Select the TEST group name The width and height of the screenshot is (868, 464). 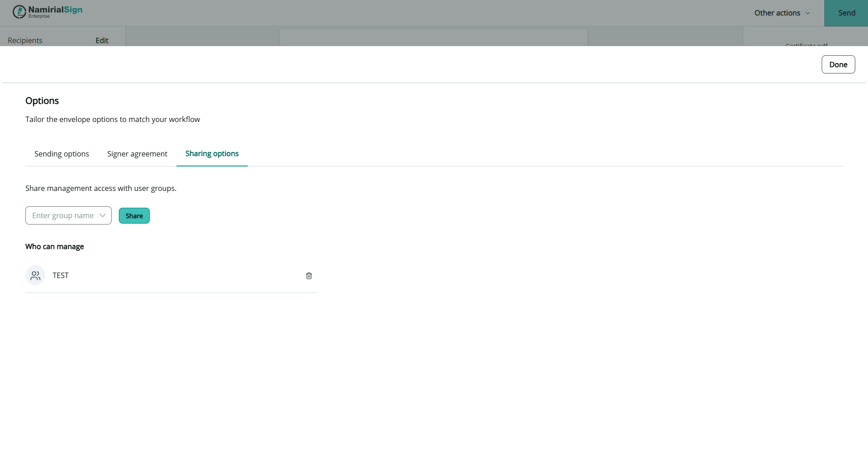click(60, 275)
